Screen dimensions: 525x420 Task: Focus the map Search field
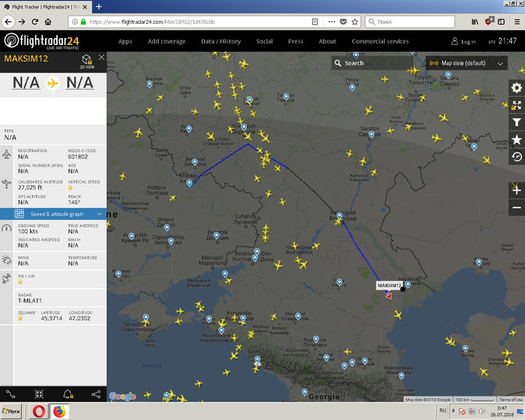point(372,63)
